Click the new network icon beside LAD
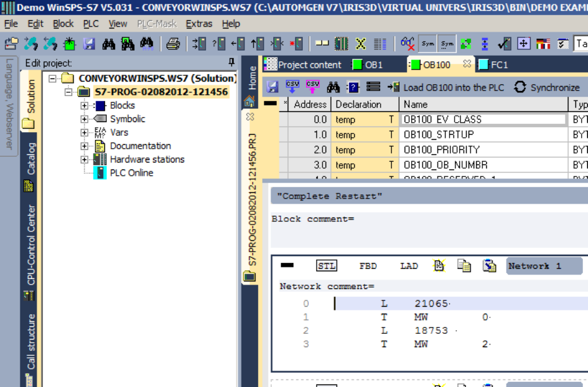Screen dimensions: 588x387 coord(439,266)
